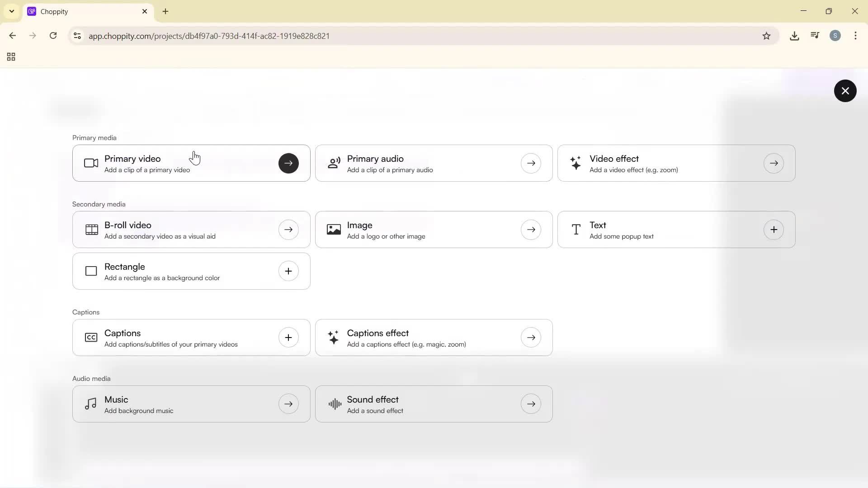The width and height of the screenshot is (868, 488).
Task: Click the Sound effect waveform icon
Action: point(334,404)
